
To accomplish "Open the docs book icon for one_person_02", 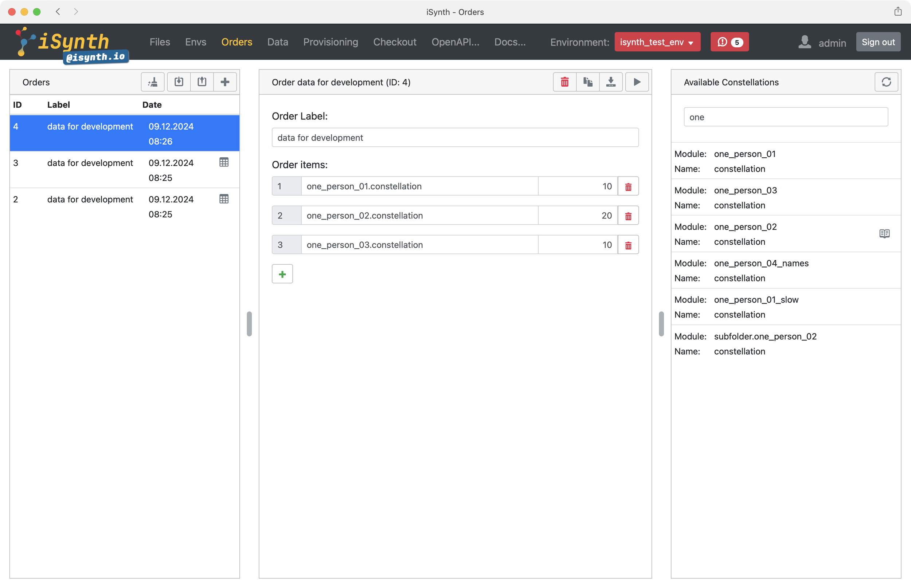I will click(884, 234).
